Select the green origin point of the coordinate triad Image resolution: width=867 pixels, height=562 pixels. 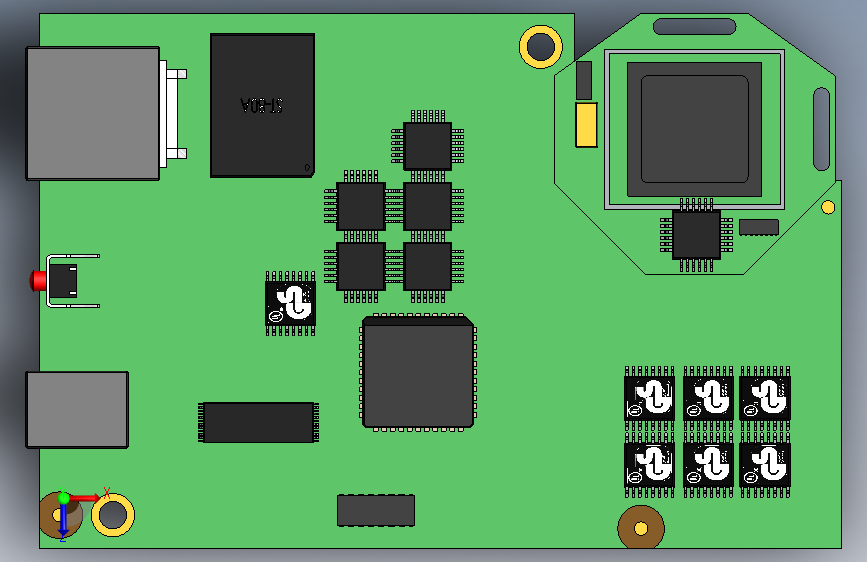(64, 498)
